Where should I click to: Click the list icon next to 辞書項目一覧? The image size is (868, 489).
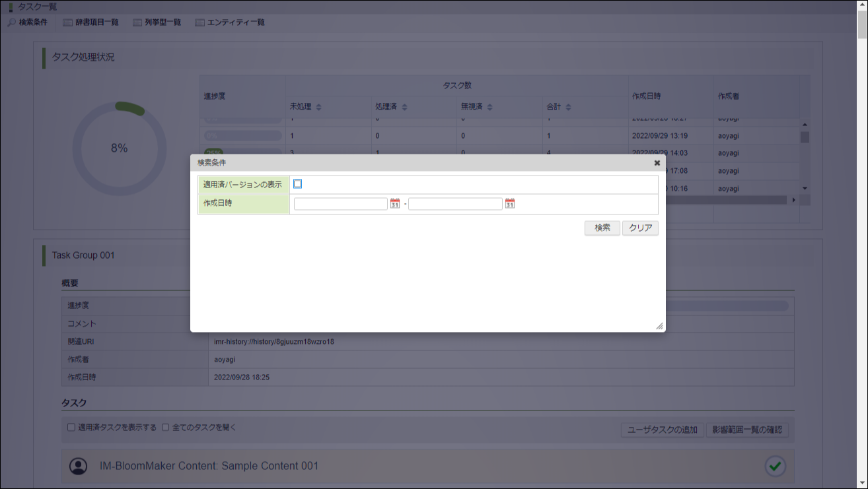point(68,22)
